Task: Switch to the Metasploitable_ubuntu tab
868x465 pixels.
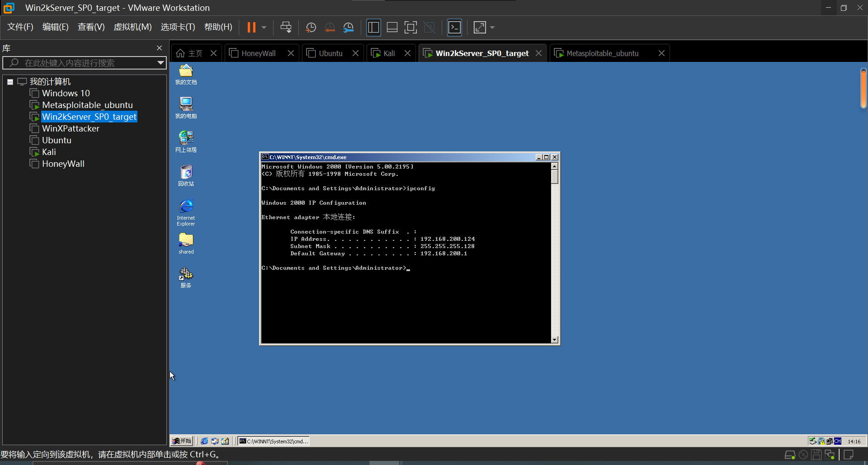Action: [x=603, y=53]
